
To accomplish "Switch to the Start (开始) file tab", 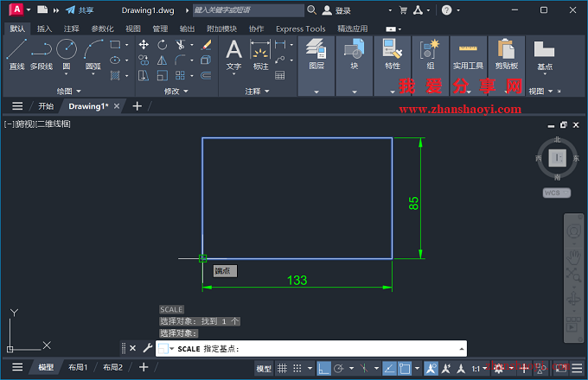I will point(46,106).
